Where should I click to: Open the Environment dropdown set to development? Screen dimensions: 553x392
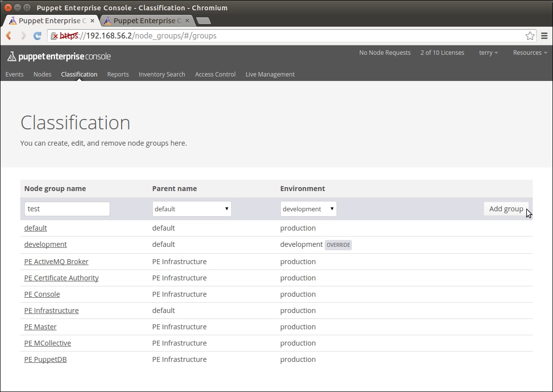(308, 209)
